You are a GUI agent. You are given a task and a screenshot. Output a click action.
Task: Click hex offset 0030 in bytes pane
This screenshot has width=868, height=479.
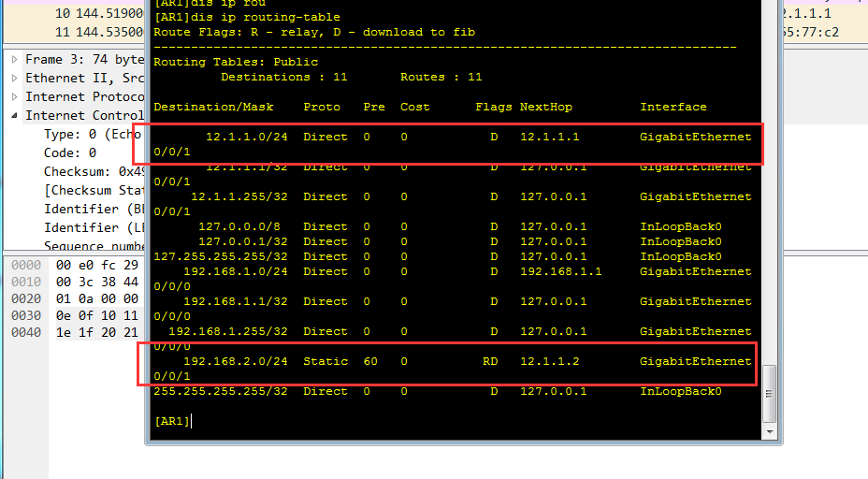coord(26,315)
